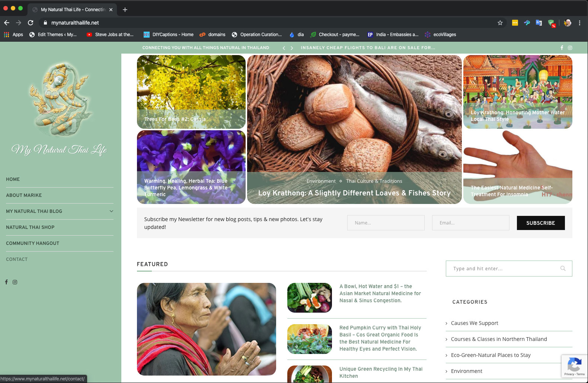This screenshot has width=588, height=383.
Task: Click the My Natural Thai Life logo
Action: [60, 109]
